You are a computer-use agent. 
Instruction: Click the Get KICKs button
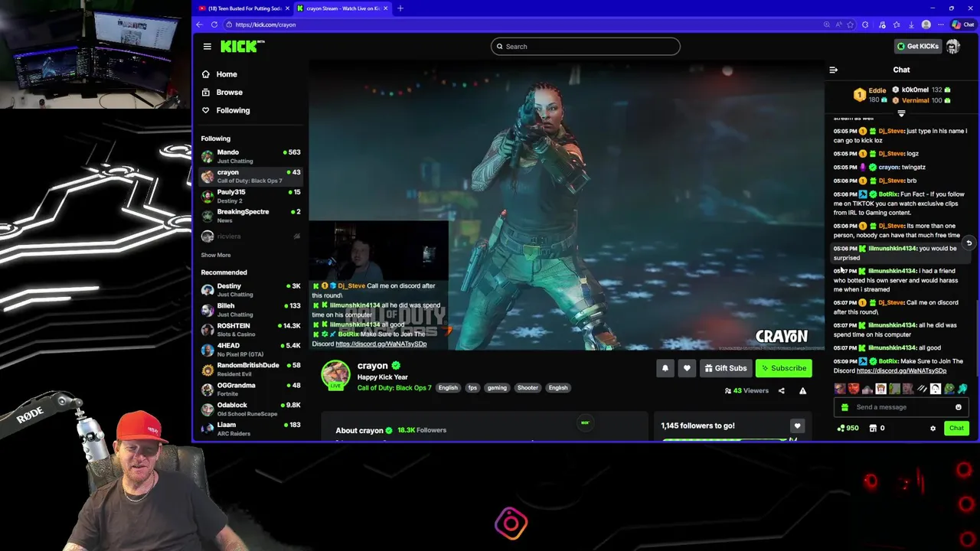(917, 47)
